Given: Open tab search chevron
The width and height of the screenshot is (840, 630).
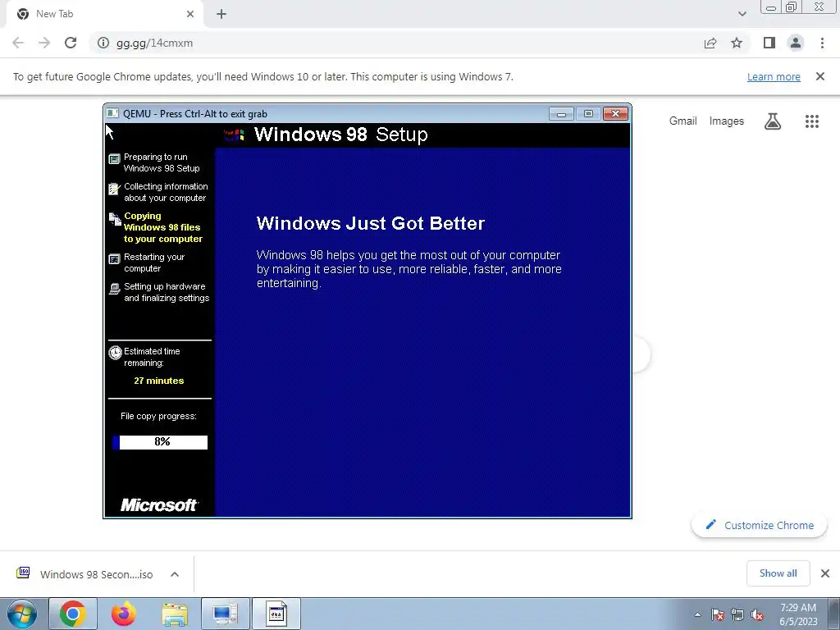Looking at the screenshot, I should pyautogui.click(x=742, y=14).
